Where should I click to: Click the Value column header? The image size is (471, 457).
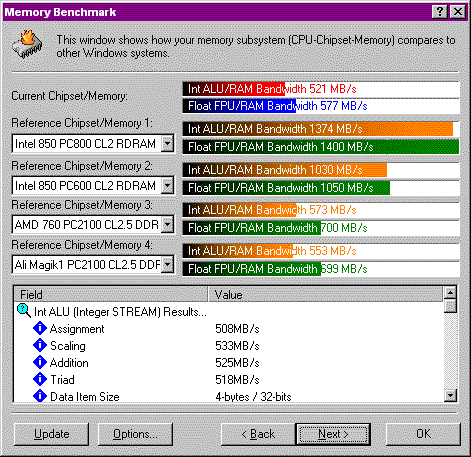(x=326, y=294)
